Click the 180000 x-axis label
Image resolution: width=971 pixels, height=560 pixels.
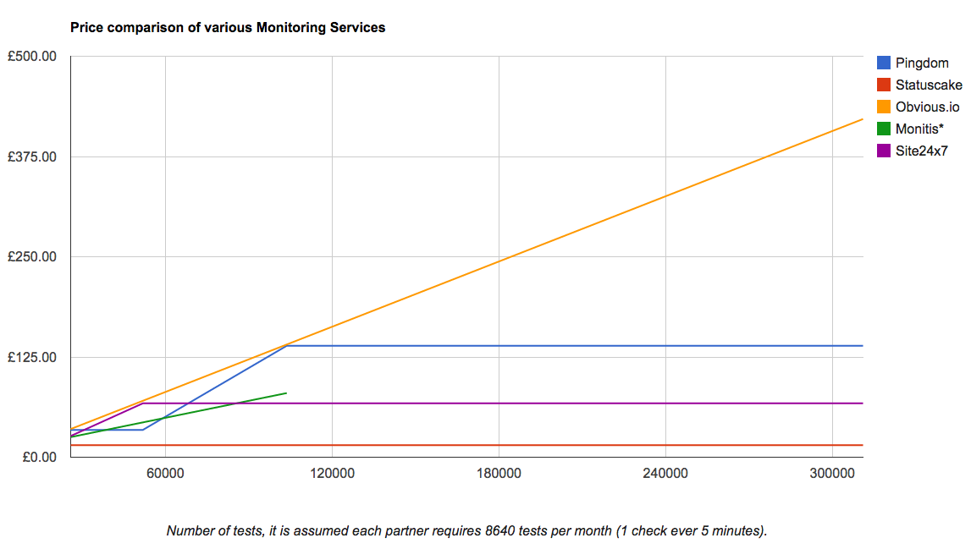pyautogui.click(x=499, y=474)
